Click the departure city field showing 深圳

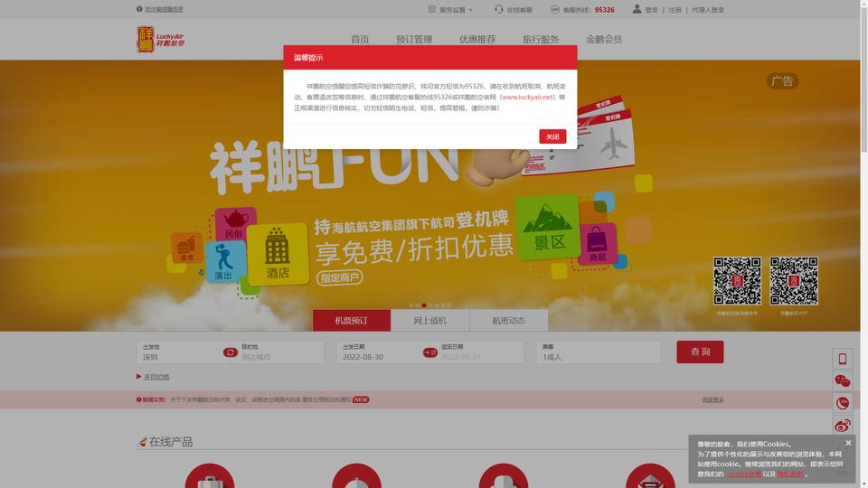[180, 352]
